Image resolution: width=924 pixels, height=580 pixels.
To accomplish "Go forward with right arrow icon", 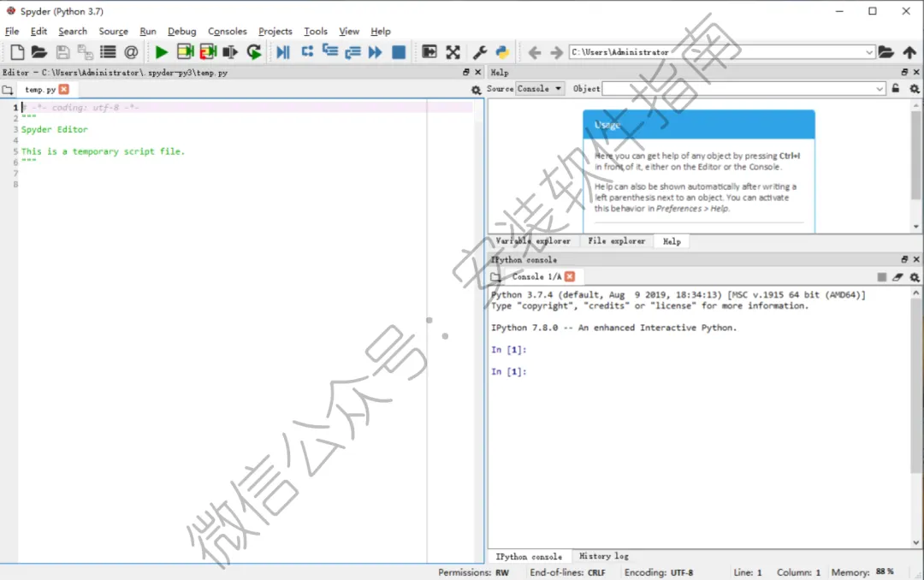I will click(x=556, y=52).
